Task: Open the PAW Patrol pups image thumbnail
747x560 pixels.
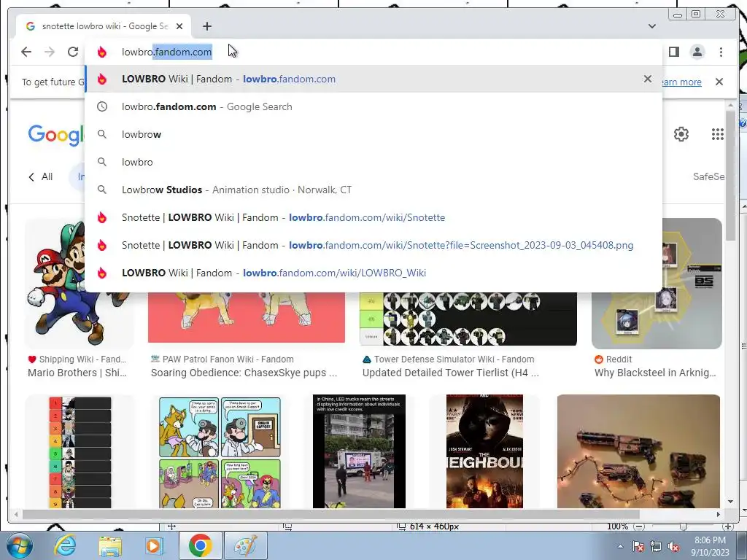Action: (x=247, y=317)
